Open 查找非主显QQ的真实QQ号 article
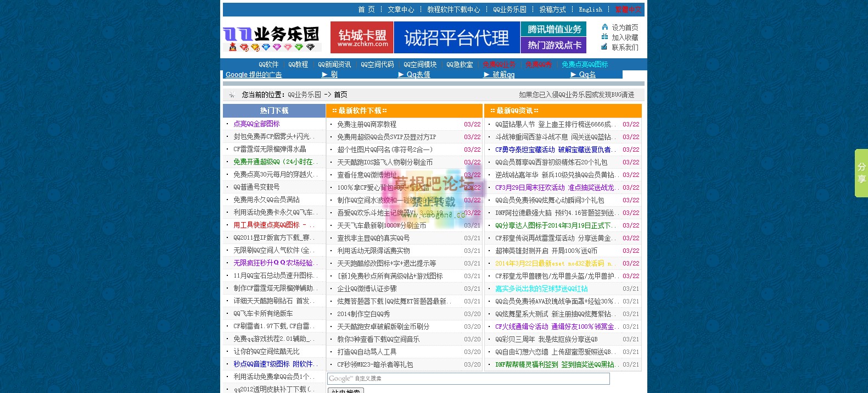 (x=373, y=238)
